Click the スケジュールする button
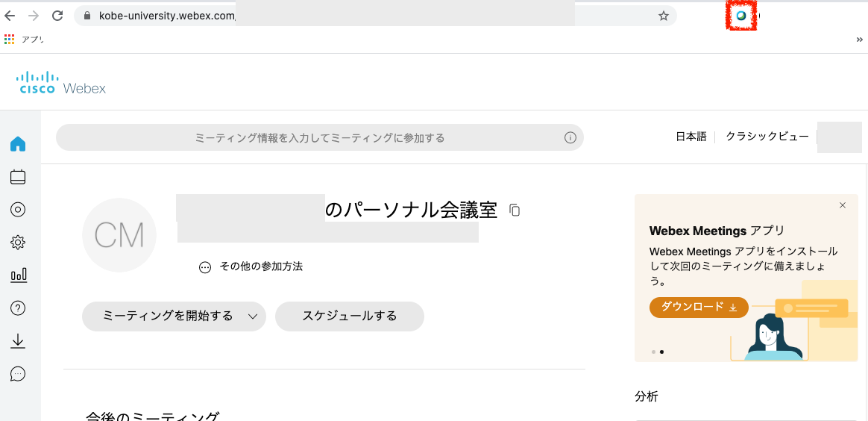The width and height of the screenshot is (868, 421). (x=349, y=316)
